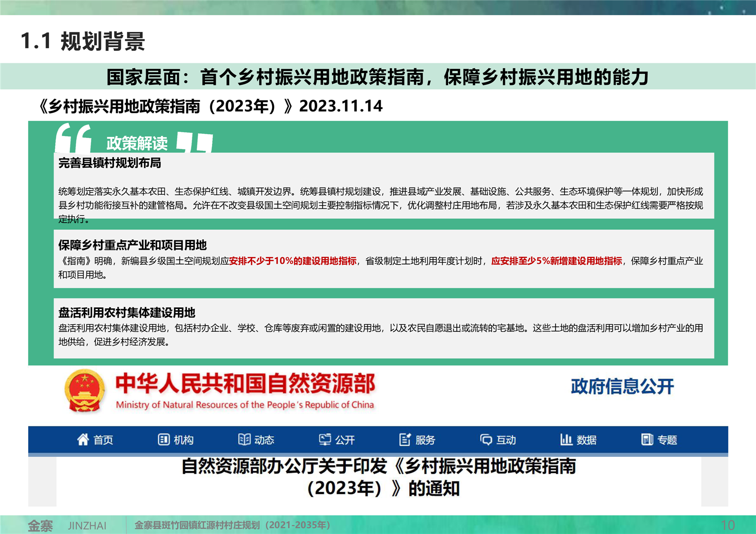The image size is (756, 534).
Task: Click the article title 自然资源部办公厅关于印发 notice
Action: point(379,477)
